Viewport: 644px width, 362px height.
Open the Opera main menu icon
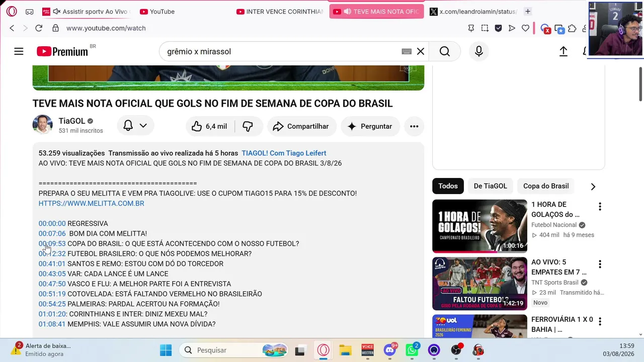tap(12, 11)
